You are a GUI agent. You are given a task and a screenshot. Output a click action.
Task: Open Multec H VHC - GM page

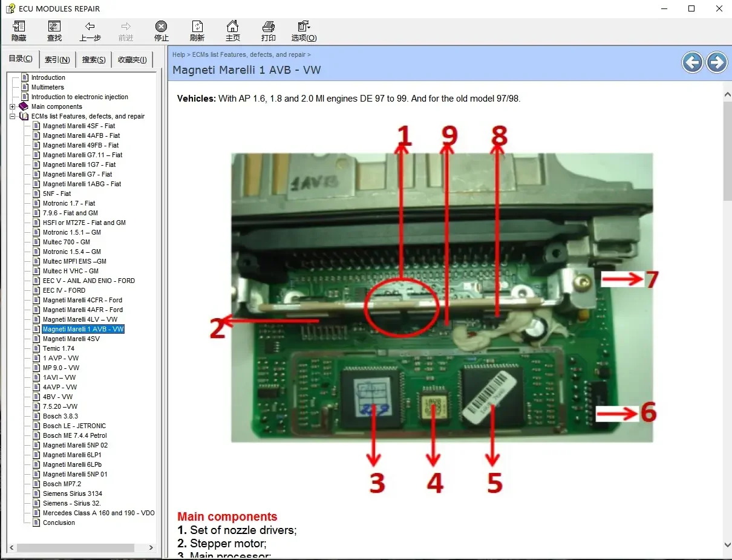[x=70, y=271]
